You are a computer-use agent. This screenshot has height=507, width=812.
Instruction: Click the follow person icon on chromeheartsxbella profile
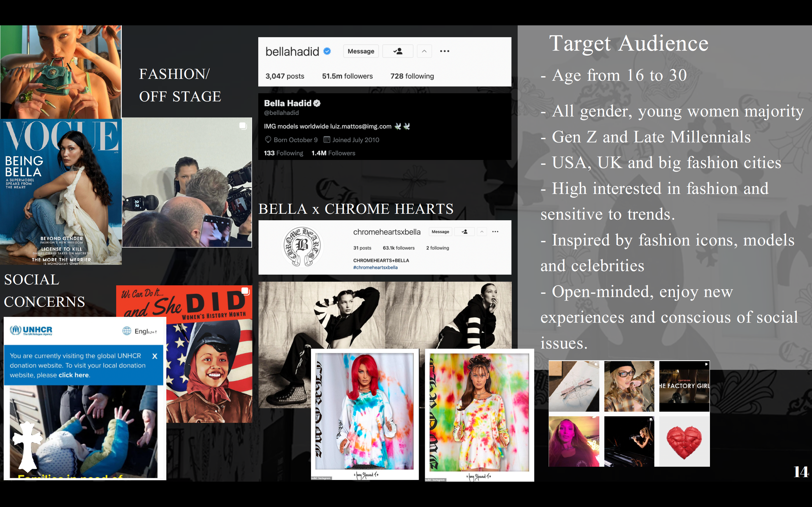tap(464, 232)
